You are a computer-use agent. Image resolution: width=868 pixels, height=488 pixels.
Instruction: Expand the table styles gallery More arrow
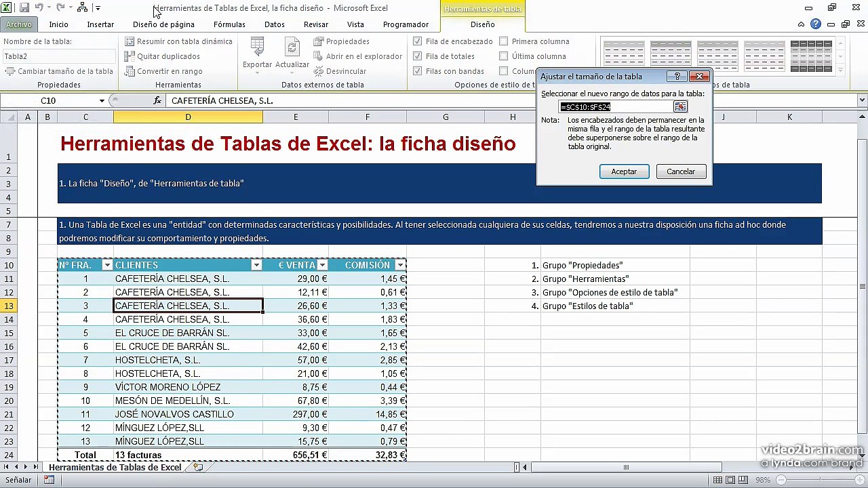841,70
